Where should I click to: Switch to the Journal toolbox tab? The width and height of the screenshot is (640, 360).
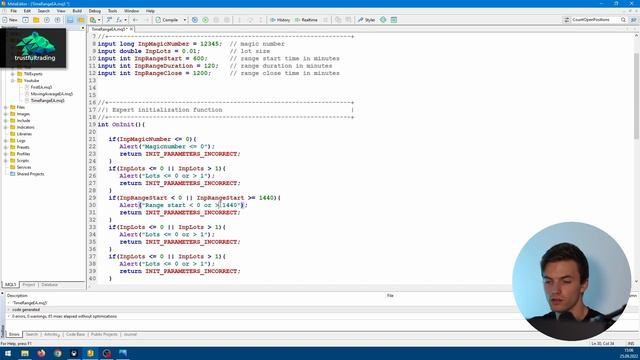tap(130, 334)
